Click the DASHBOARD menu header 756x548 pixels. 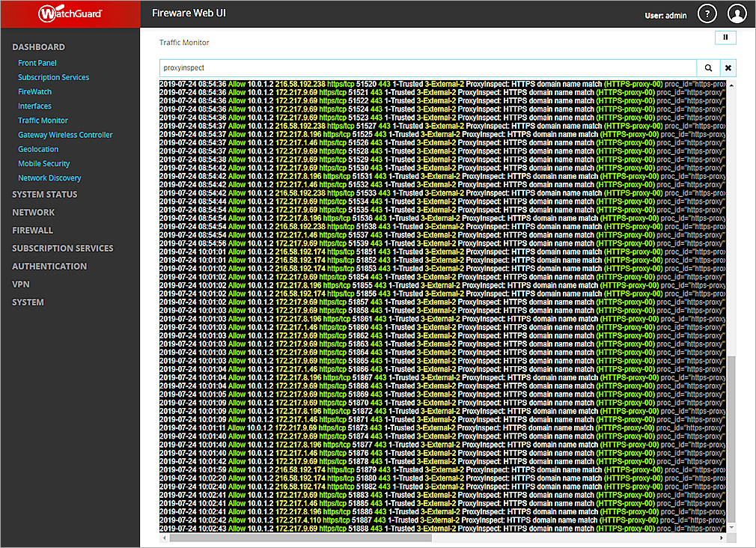(38, 46)
